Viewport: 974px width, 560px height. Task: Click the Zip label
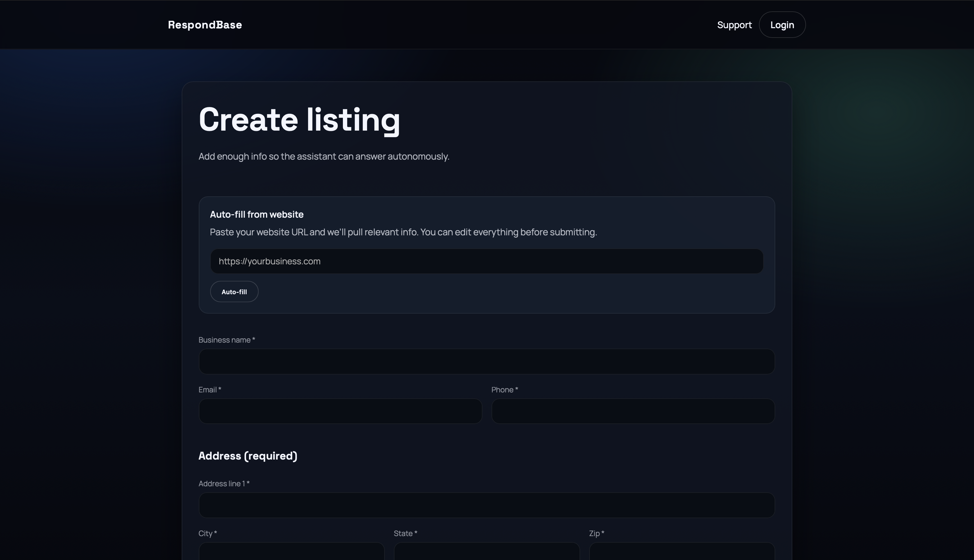[596, 533]
